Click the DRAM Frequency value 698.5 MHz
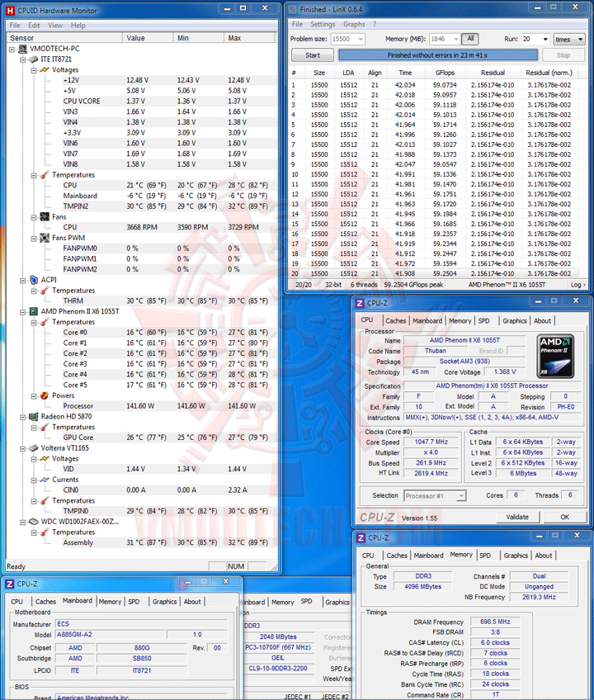The width and height of the screenshot is (594, 700). click(495, 622)
